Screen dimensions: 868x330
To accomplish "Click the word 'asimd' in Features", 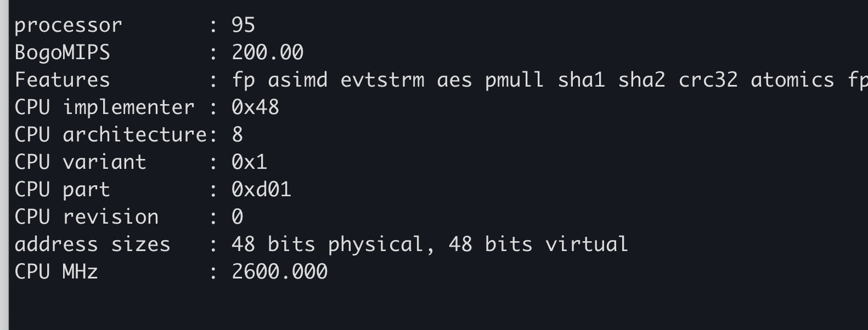I will (297, 80).
